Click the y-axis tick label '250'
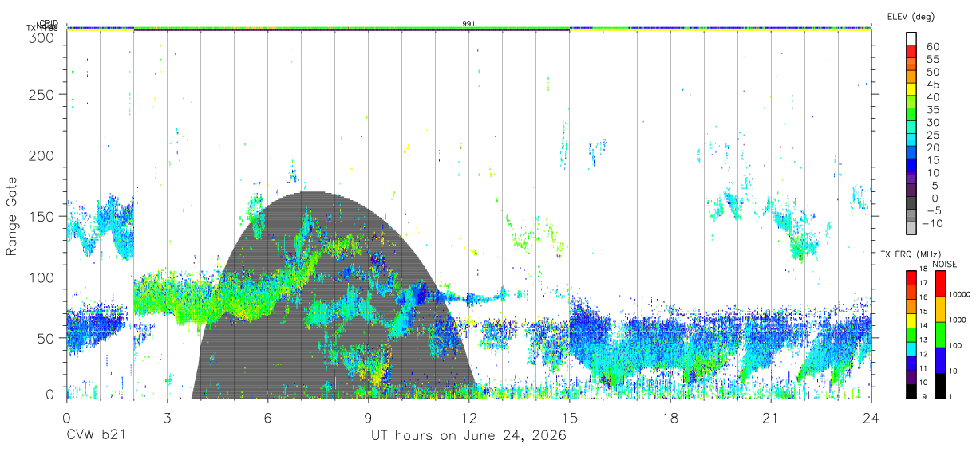The width and height of the screenshot is (980, 452). [x=41, y=94]
